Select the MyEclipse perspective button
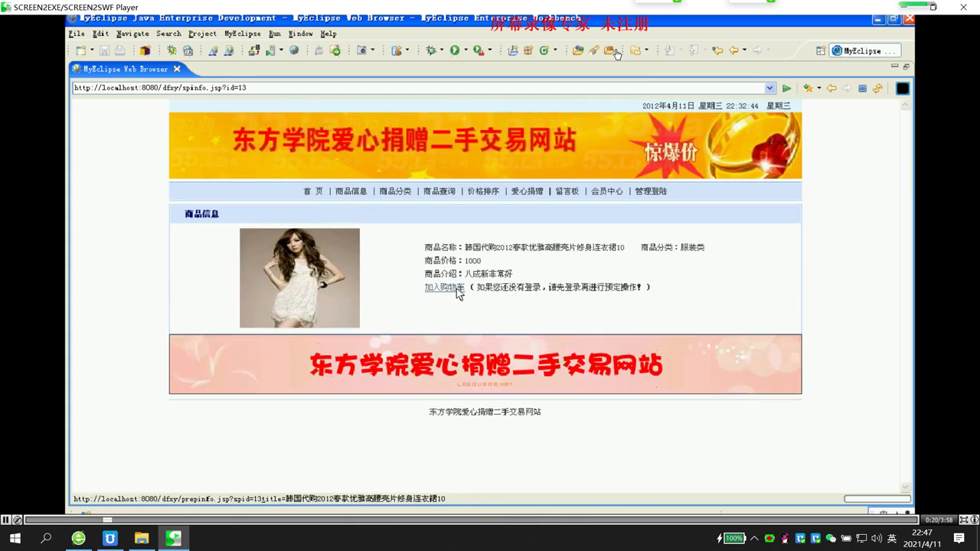Screen dimensions: 980x551 click(861, 51)
